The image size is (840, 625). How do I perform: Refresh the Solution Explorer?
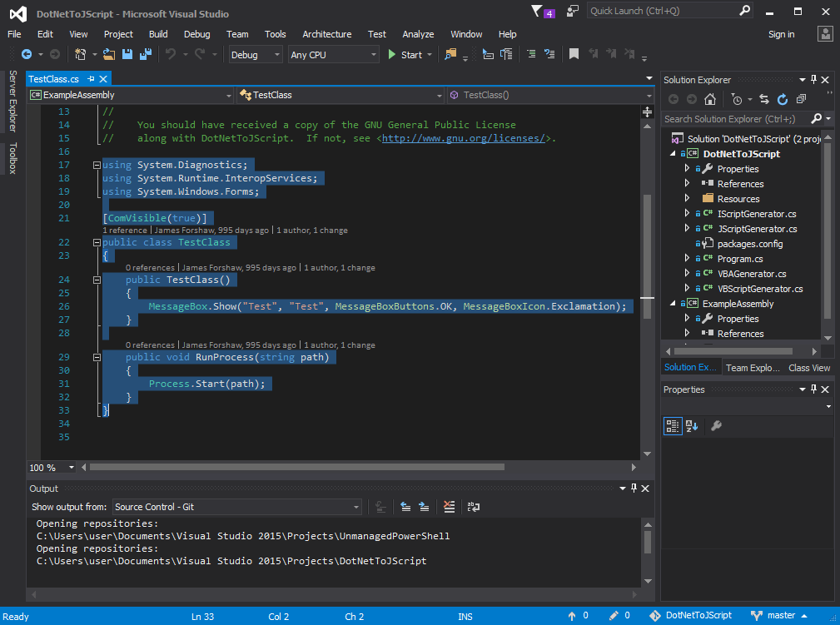(x=783, y=100)
